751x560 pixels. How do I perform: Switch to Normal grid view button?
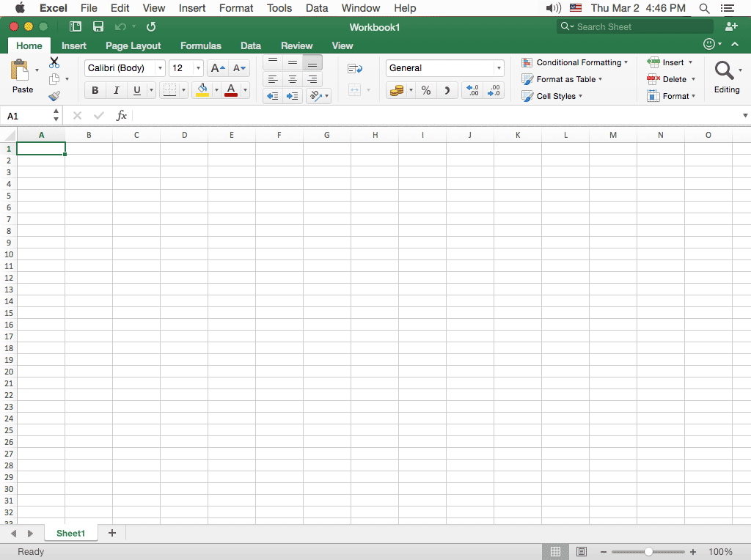click(x=556, y=552)
